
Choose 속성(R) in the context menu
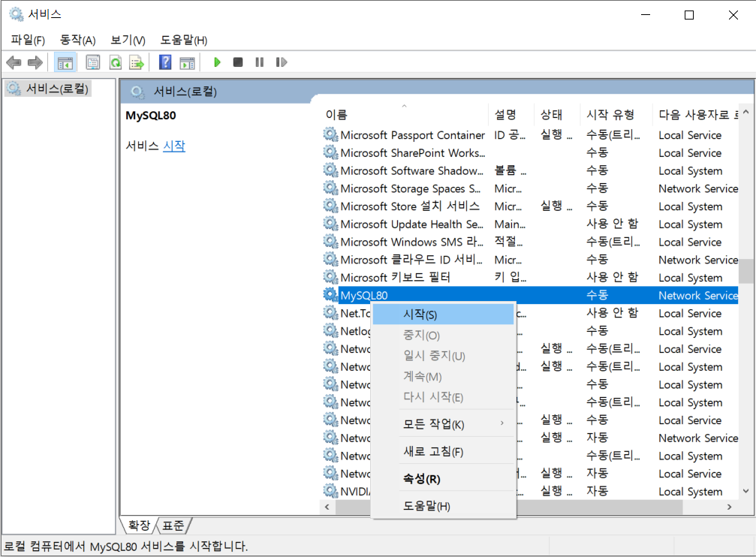point(443,479)
